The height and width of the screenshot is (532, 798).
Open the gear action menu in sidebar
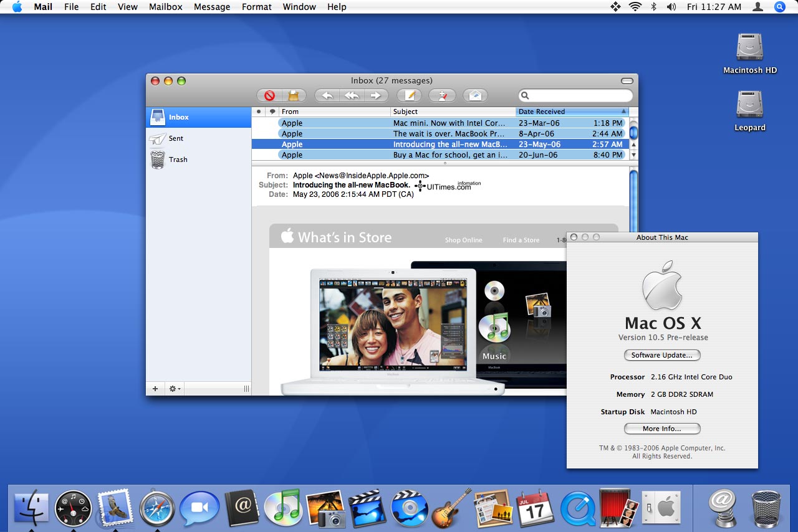pyautogui.click(x=175, y=389)
